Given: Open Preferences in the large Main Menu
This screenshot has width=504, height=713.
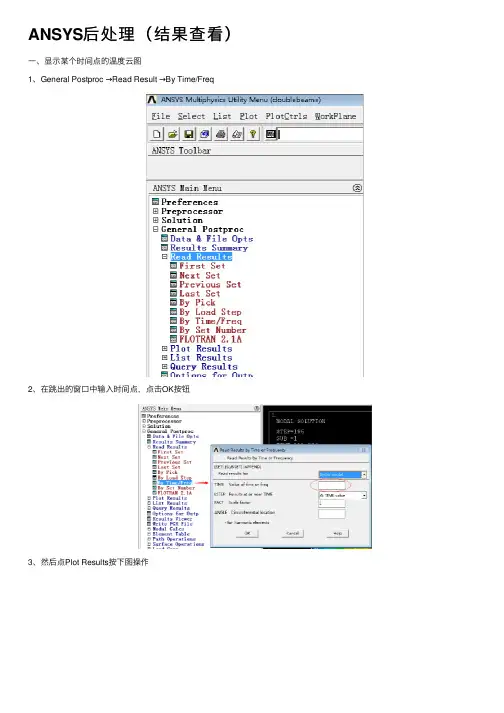Looking at the screenshot, I should [x=189, y=202].
